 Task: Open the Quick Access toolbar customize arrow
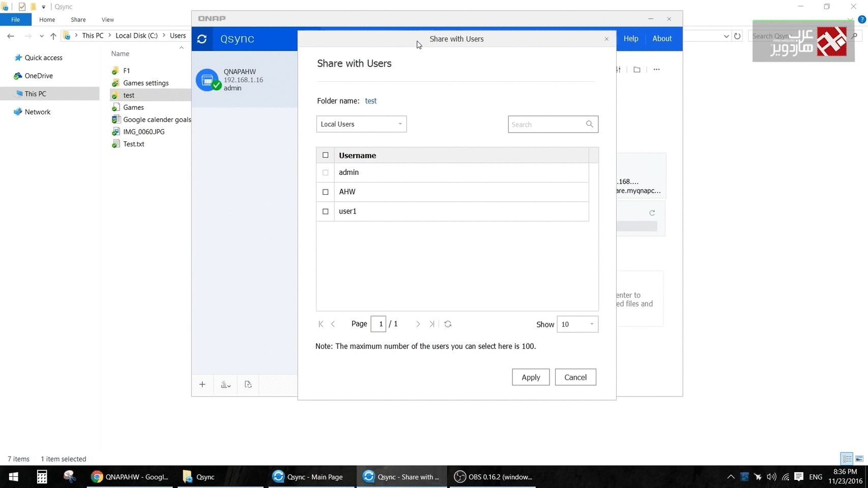click(44, 7)
